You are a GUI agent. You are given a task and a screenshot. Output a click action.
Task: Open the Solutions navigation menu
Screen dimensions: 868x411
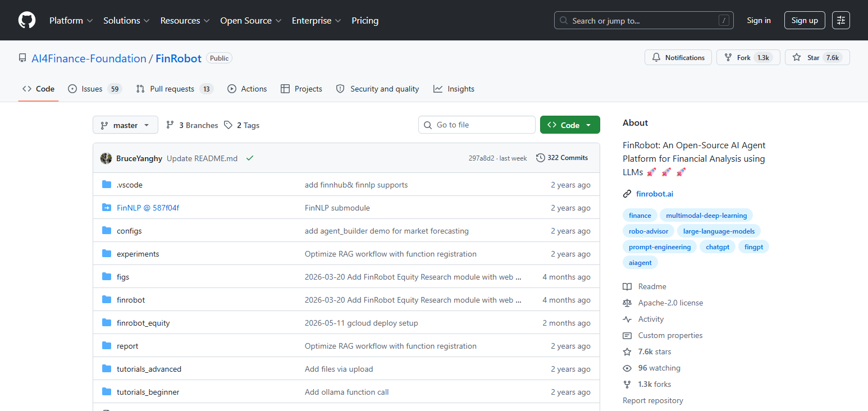(x=126, y=20)
